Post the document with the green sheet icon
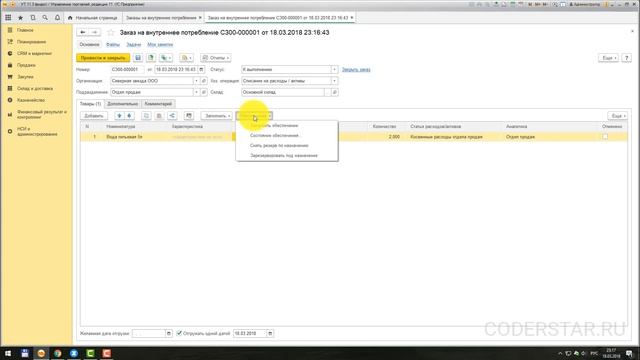 pyautogui.click(x=151, y=58)
